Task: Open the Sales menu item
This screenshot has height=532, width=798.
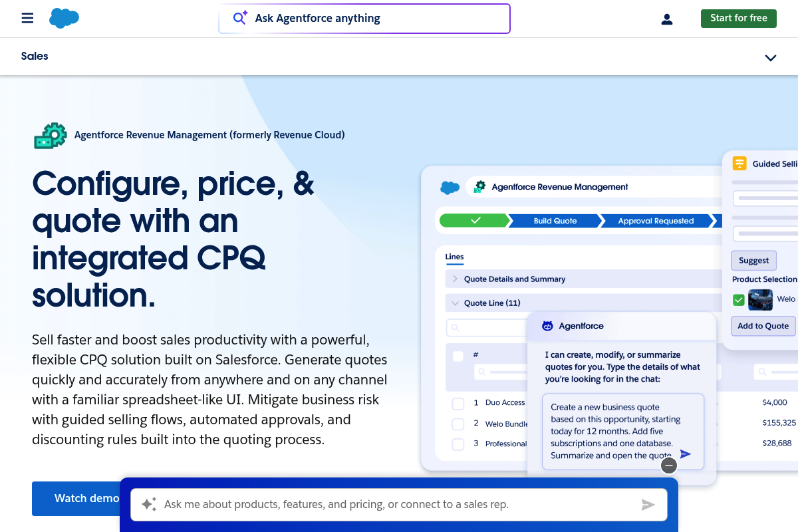Action: [34, 56]
